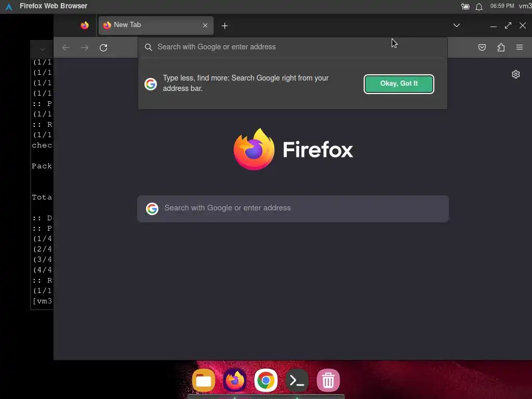
Task: Click the battery power icon in top panel
Action: 465,6
